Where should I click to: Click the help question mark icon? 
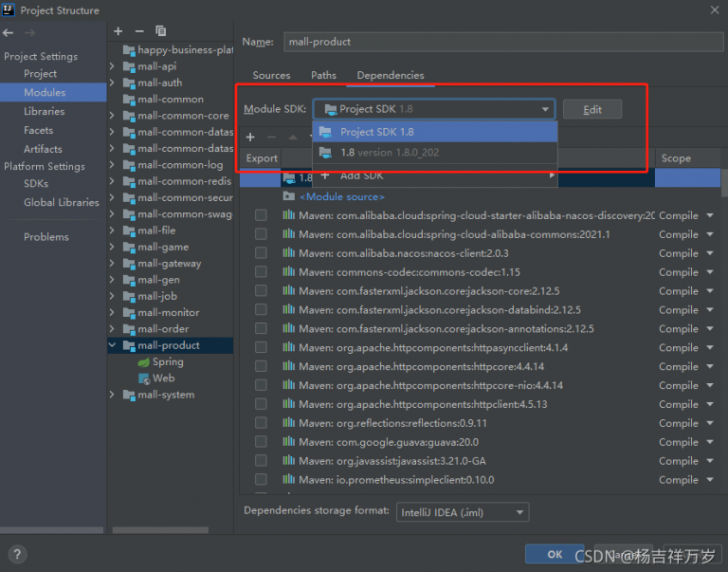pos(17,555)
